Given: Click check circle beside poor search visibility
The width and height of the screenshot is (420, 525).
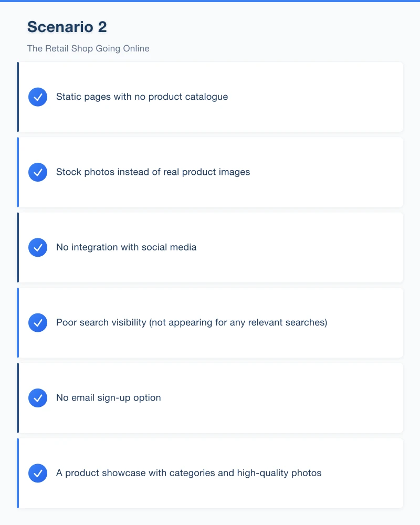Looking at the screenshot, I should click(x=38, y=322).
